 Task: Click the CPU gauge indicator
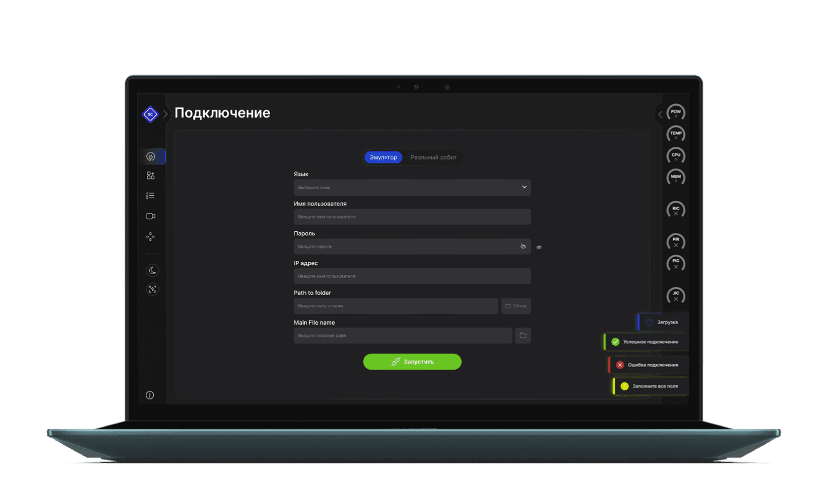click(676, 156)
